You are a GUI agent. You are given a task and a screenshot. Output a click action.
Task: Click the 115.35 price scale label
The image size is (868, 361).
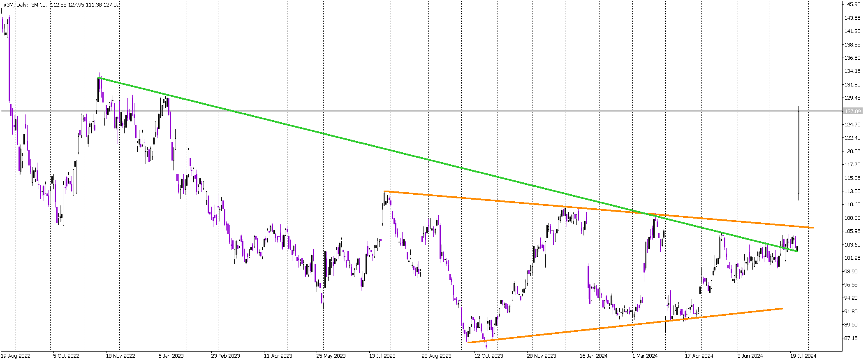(852, 178)
